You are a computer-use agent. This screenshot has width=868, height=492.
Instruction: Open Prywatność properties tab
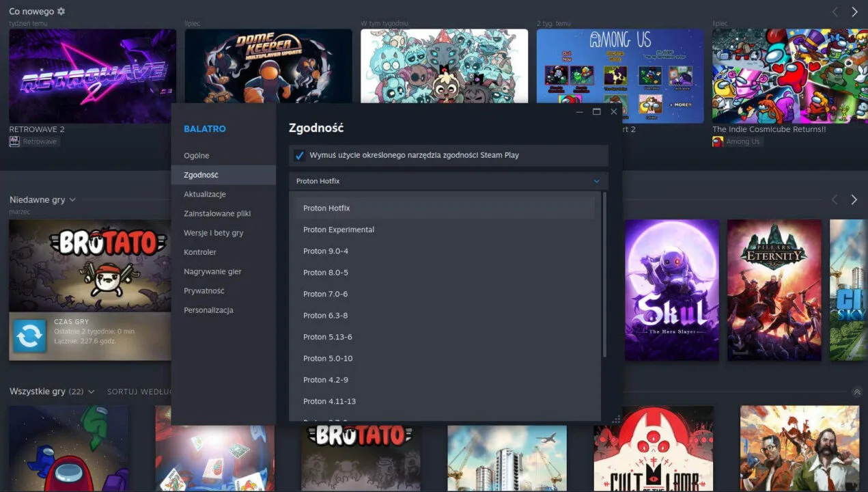click(223, 290)
